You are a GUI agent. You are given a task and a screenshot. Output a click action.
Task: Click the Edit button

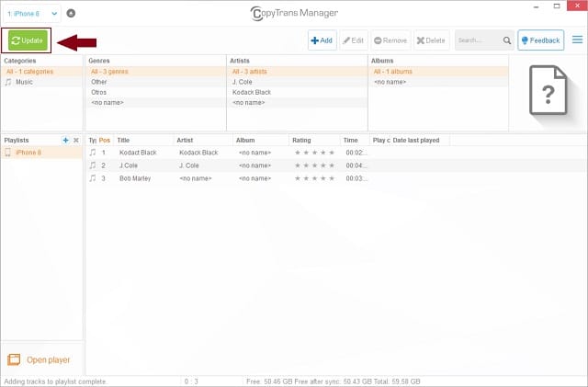353,40
